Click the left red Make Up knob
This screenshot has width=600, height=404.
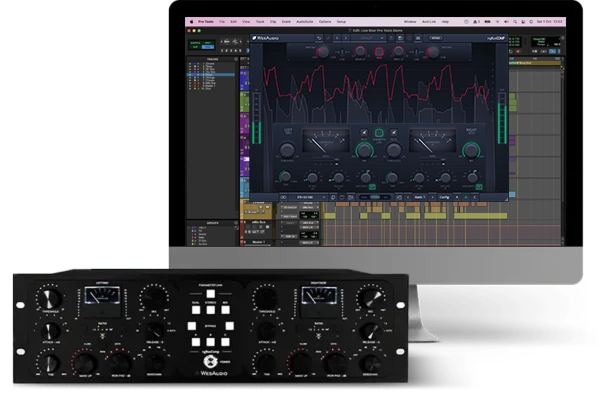pyautogui.click(x=360, y=51)
